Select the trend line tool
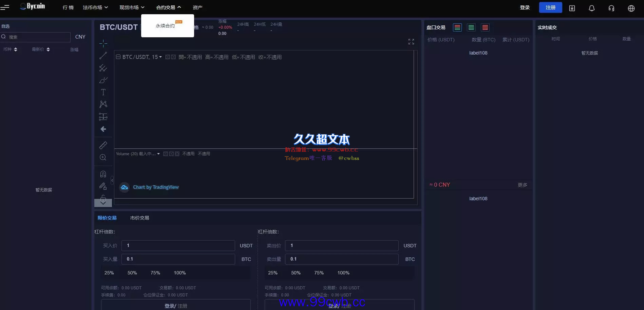This screenshot has height=310, width=644. click(103, 56)
